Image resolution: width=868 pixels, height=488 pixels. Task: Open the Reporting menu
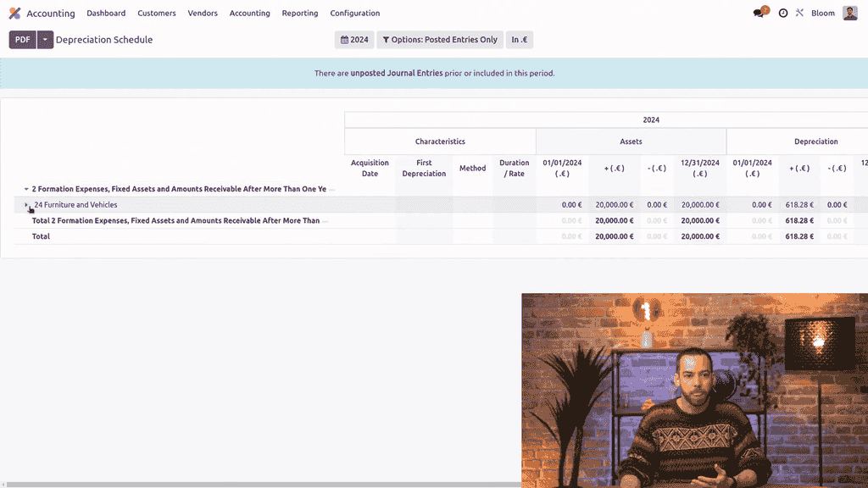tap(300, 14)
